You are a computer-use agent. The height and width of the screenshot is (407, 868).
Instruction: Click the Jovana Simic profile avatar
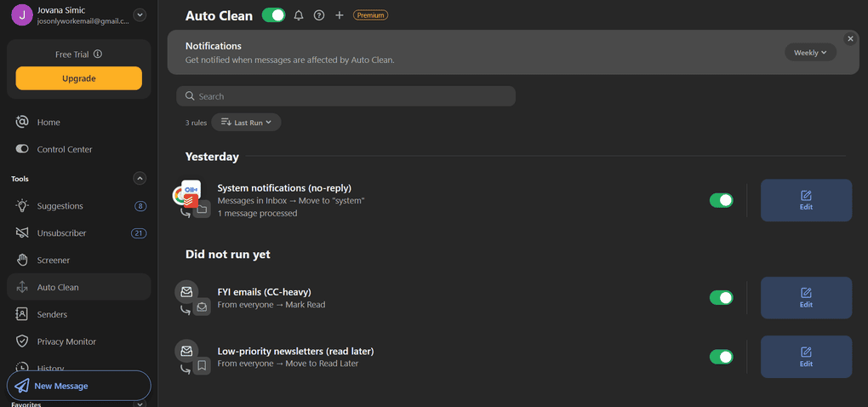22,15
